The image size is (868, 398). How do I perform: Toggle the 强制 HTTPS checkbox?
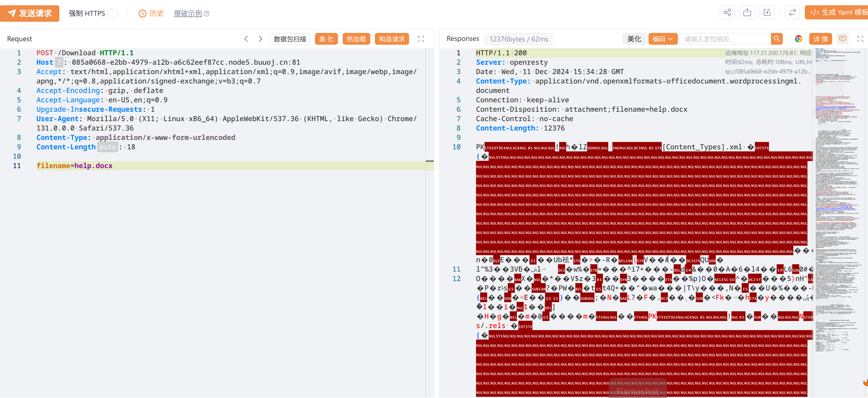click(x=113, y=14)
